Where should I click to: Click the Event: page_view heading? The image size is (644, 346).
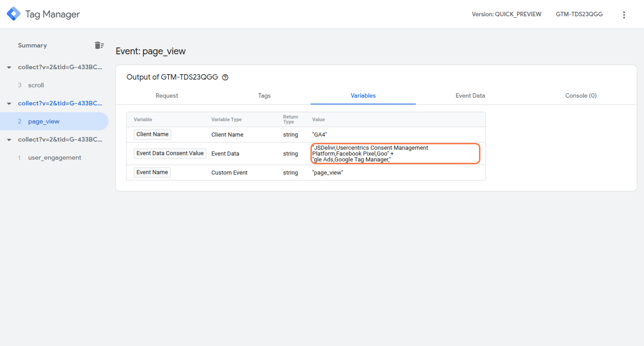(x=150, y=51)
